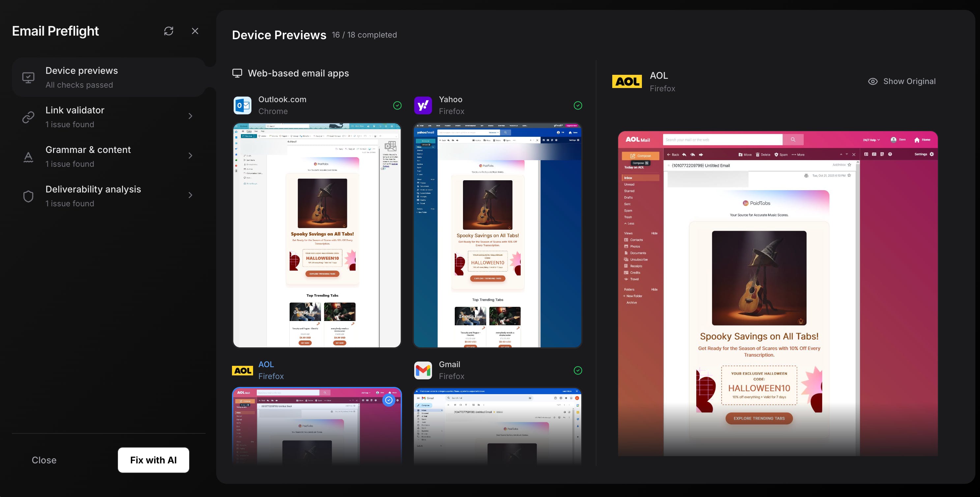The image size is (980, 497).
Task: Expand Deliverability analysis chevron
Action: (190, 195)
